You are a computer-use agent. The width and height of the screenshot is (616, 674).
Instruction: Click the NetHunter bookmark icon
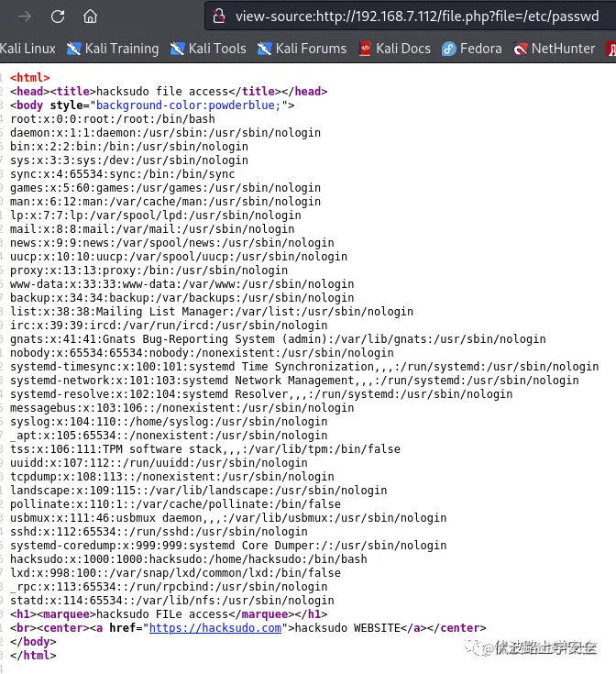tap(520, 49)
